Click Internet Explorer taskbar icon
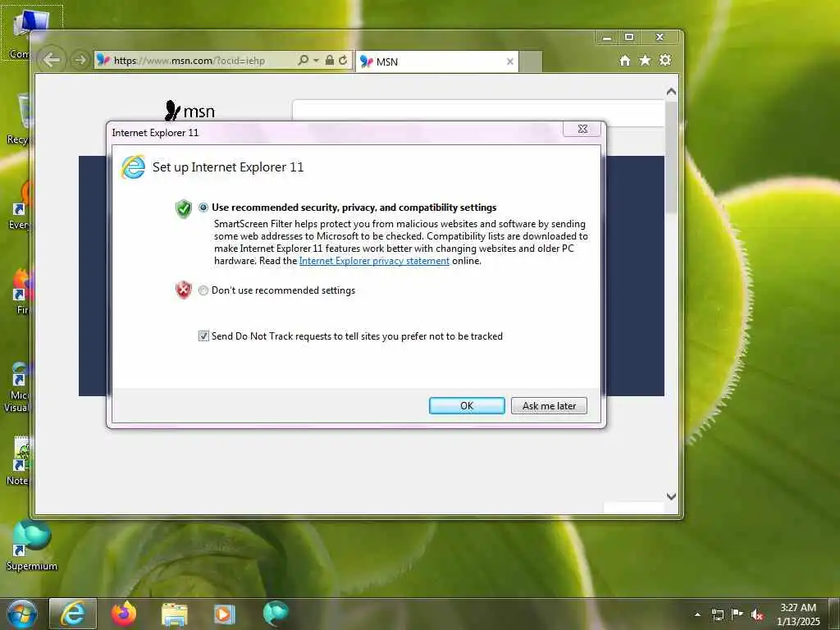840x630 pixels. click(x=73, y=614)
